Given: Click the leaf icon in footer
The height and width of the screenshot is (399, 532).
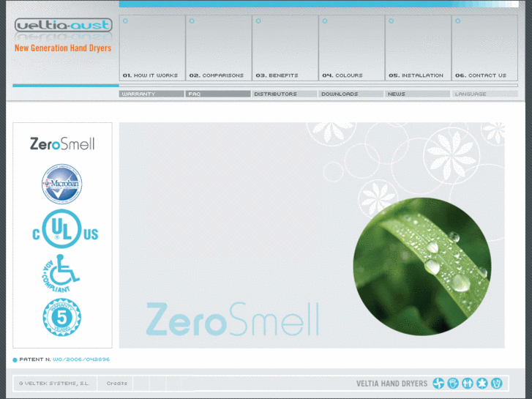Looking at the screenshot, I should click(x=482, y=384).
